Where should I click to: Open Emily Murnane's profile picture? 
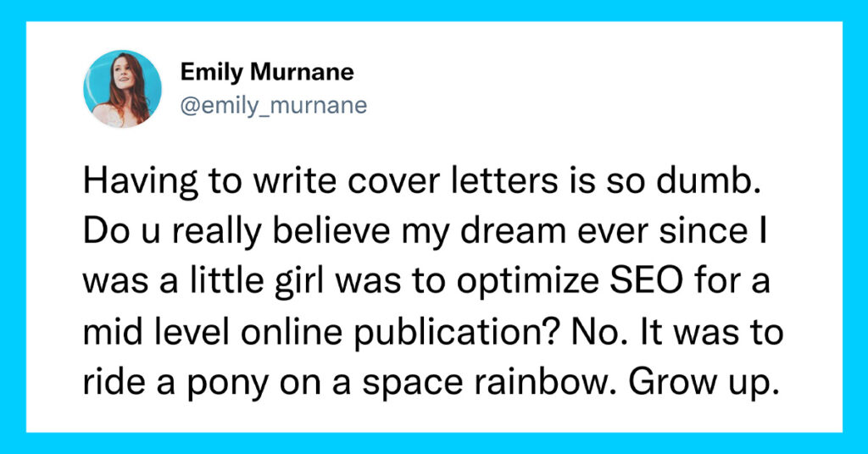[122, 88]
